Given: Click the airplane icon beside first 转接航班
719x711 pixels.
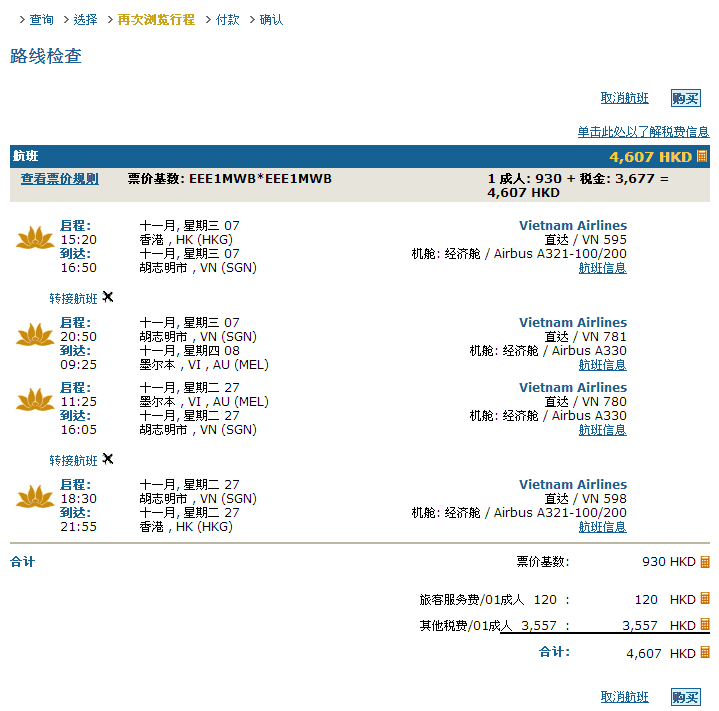Looking at the screenshot, I should [x=108, y=297].
